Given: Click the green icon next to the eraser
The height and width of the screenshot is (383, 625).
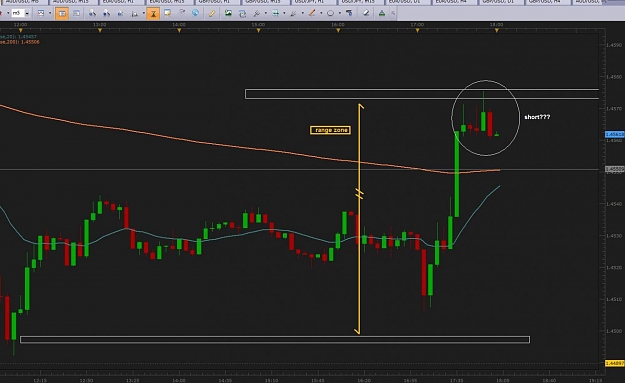Looking at the screenshot, I should point(382,13).
